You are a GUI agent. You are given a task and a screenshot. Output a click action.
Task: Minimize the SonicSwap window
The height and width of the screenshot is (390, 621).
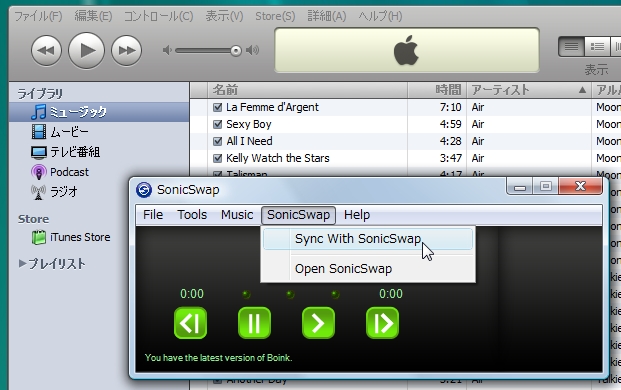520,186
